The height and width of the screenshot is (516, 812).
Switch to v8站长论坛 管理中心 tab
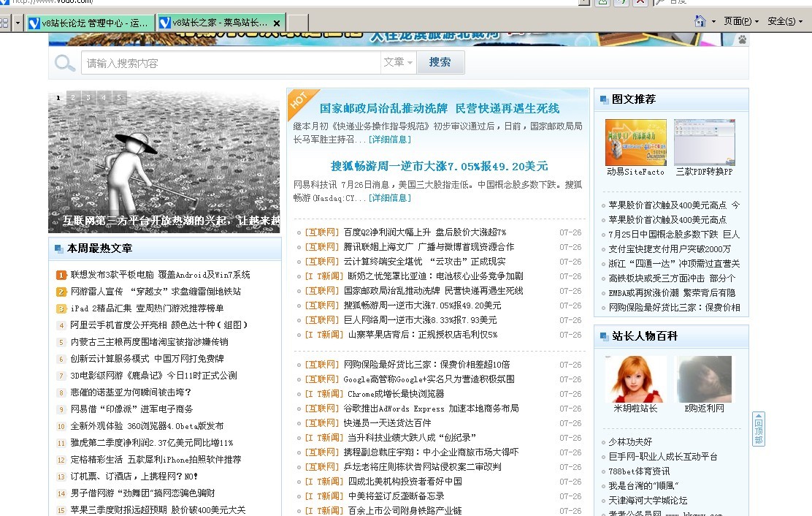[91, 23]
